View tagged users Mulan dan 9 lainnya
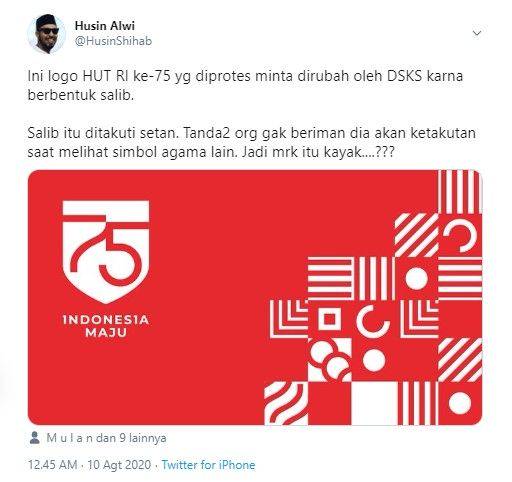The image size is (512, 482). [106, 438]
